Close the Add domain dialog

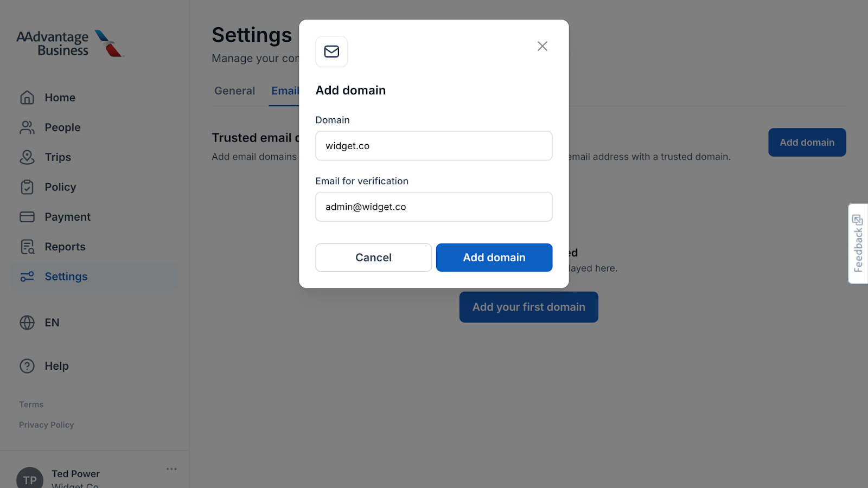click(542, 46)
